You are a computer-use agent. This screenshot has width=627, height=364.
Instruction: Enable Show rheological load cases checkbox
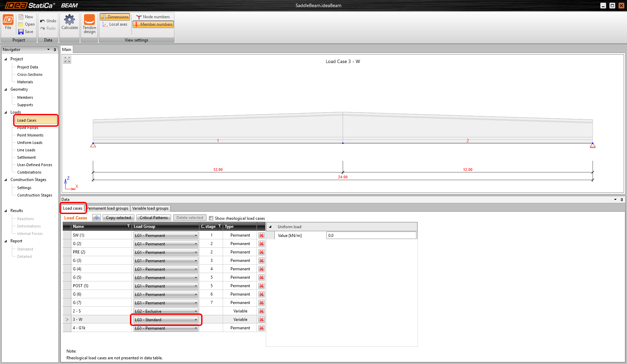211,218
